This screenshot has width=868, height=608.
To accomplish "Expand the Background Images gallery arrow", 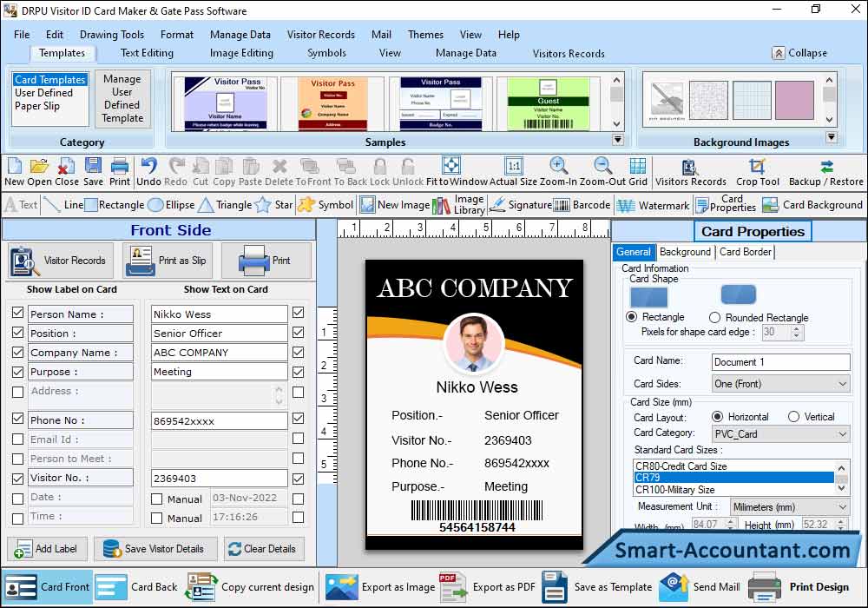I will 831,136.
